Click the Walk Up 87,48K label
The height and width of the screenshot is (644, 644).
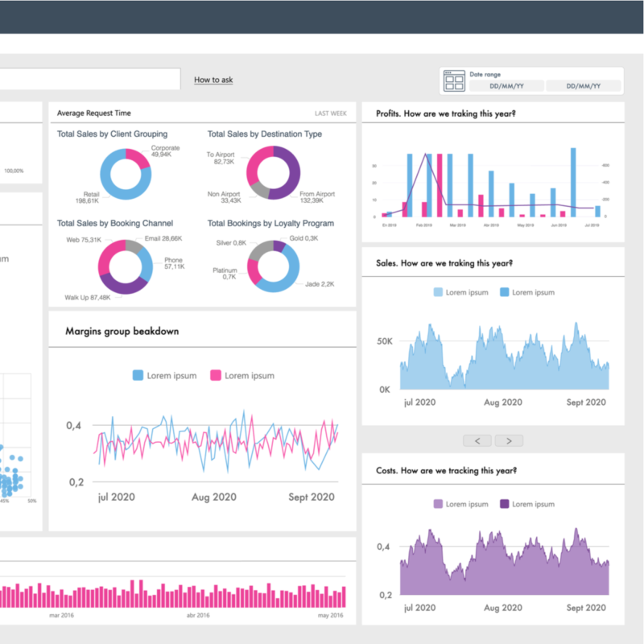[x=88, y=297]
